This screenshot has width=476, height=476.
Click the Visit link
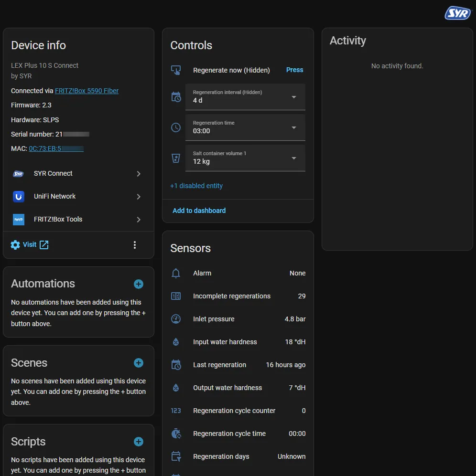click(30, 244)
